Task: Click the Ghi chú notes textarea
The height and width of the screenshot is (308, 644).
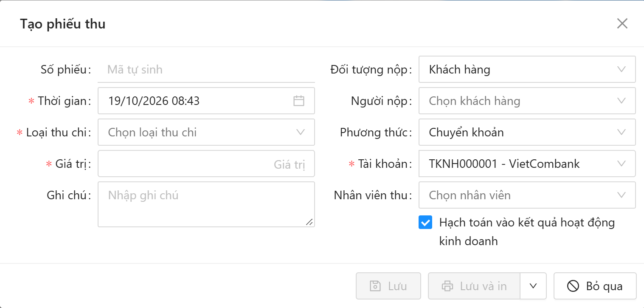Action: [206, 204]
